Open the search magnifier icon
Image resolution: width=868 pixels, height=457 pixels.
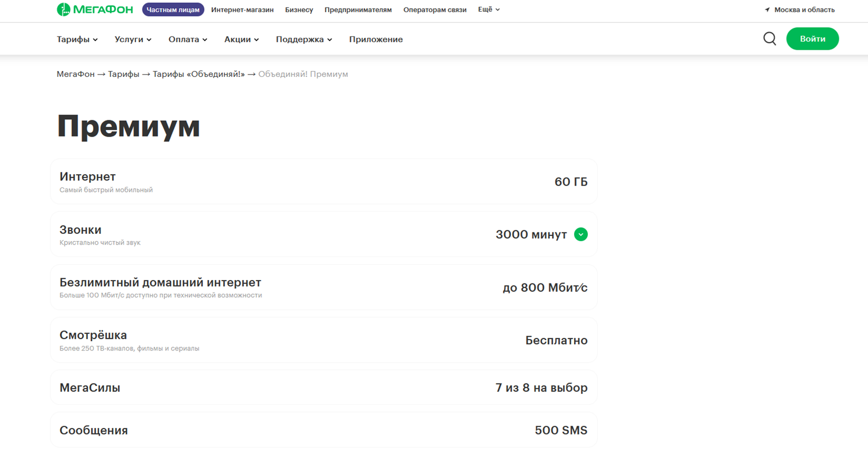770,39
